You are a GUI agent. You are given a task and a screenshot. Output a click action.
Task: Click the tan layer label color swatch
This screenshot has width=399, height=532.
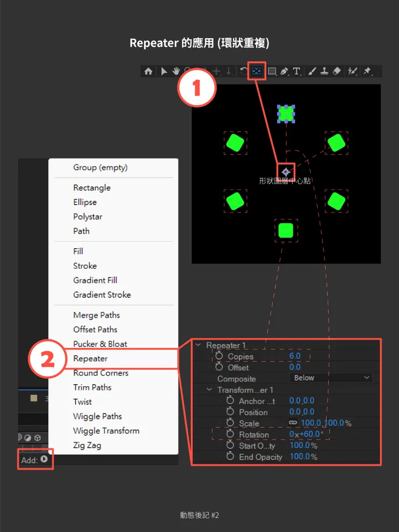click(x=34, y=398)
